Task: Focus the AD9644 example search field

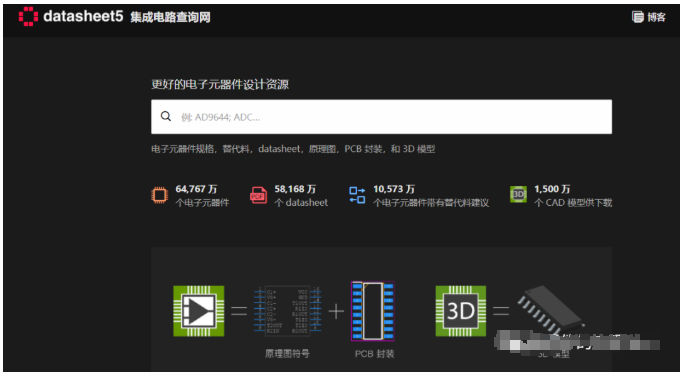Action: pyautogui.click(x=381, y=117)
